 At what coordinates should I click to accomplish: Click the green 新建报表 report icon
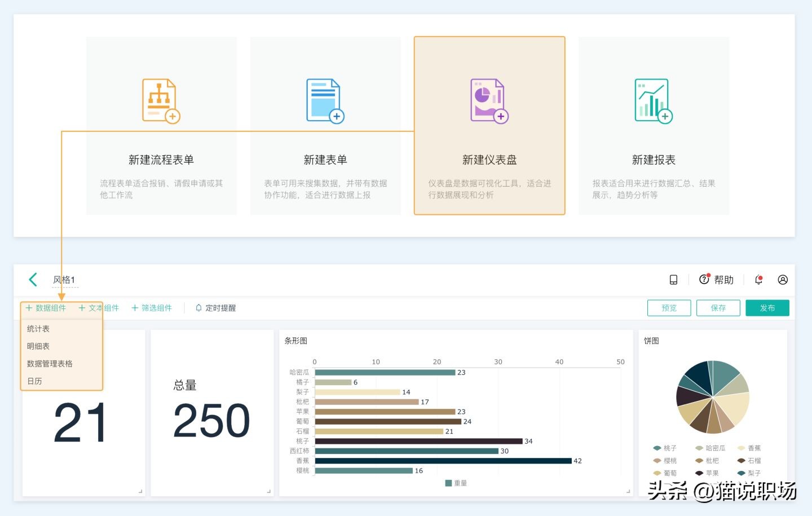click(654, 101)
